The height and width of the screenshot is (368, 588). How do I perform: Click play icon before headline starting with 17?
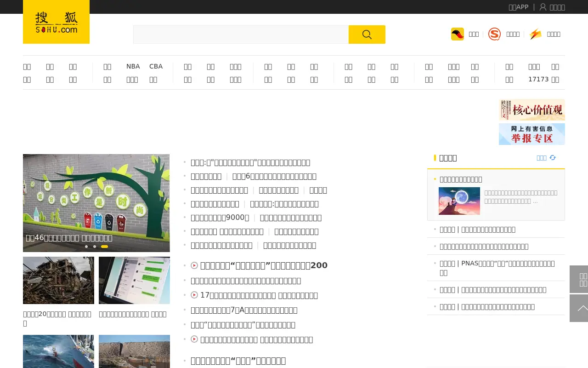[194, 295]
